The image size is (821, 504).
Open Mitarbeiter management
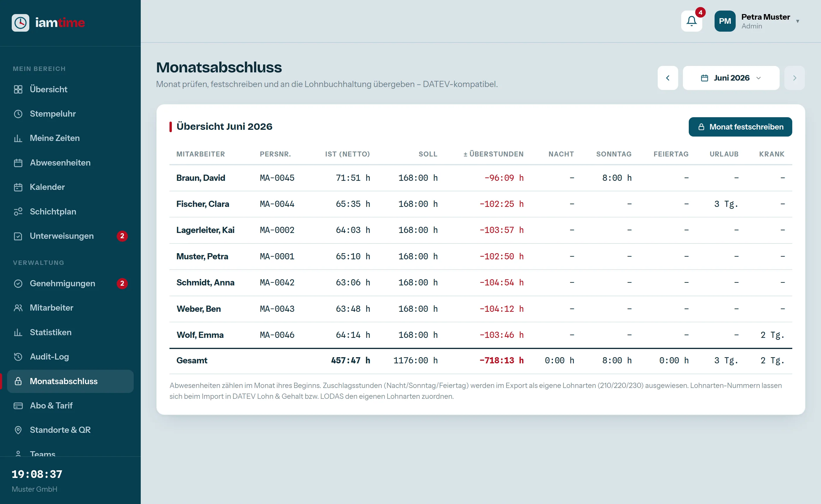[x=70, y=308]
